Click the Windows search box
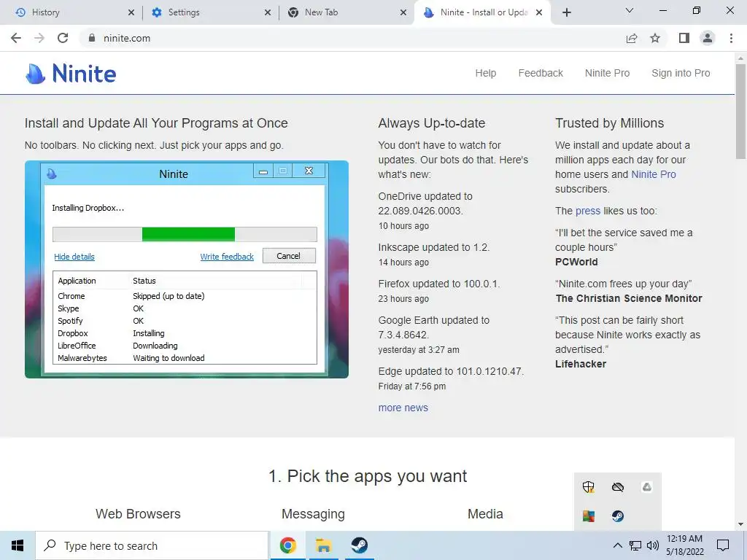This screenshot has height=560, width=747. (152, 545)
